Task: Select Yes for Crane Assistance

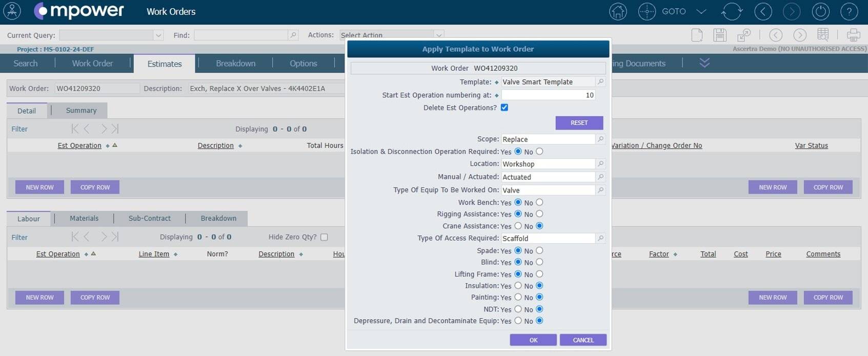Action: pyautogui.click(x=518, y=226)
